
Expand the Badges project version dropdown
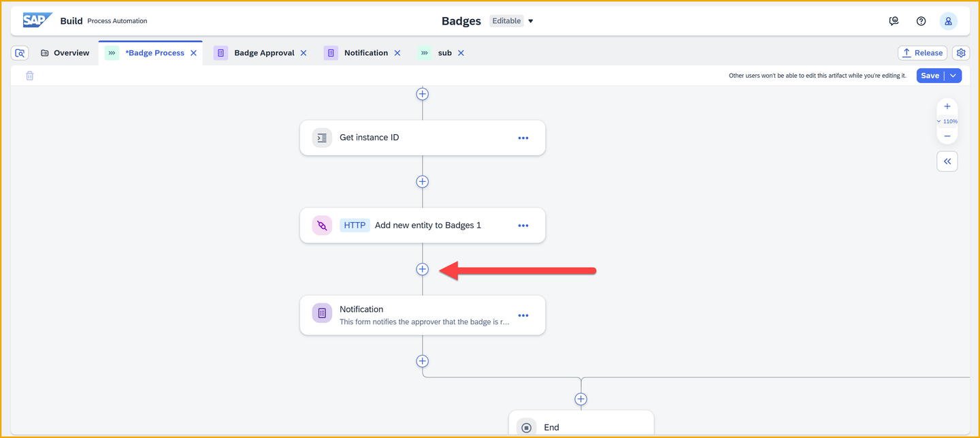531,21
